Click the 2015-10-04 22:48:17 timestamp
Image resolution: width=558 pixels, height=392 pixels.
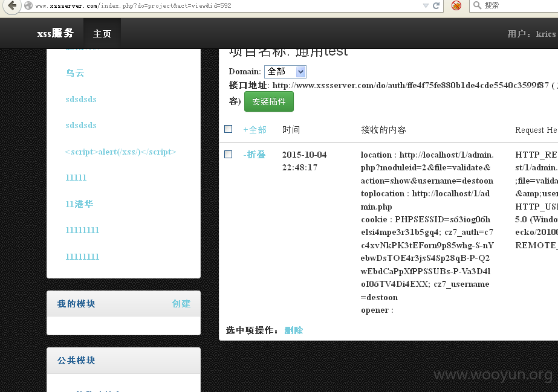pyautogui.click(x=304, y=161)
